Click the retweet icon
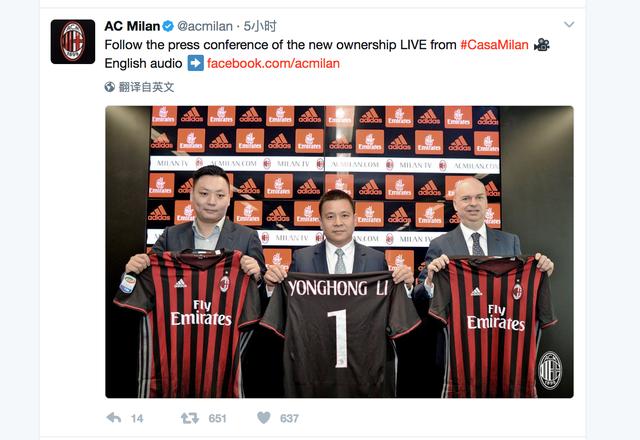Viewport: 640px width, 440px height. (x=190, y=418)
